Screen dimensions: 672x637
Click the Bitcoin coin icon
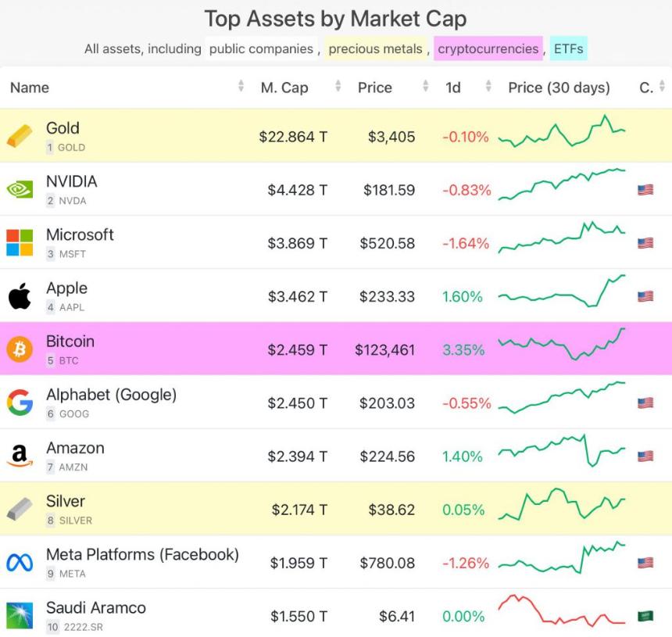click(20, 350)
